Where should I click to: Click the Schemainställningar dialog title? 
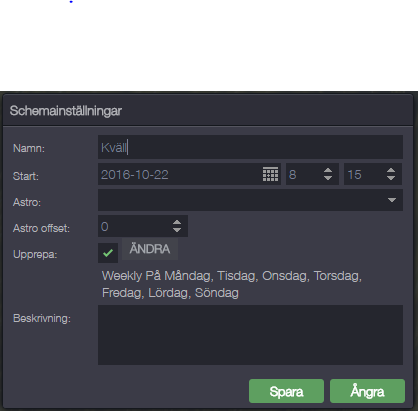tap(66, 111)
